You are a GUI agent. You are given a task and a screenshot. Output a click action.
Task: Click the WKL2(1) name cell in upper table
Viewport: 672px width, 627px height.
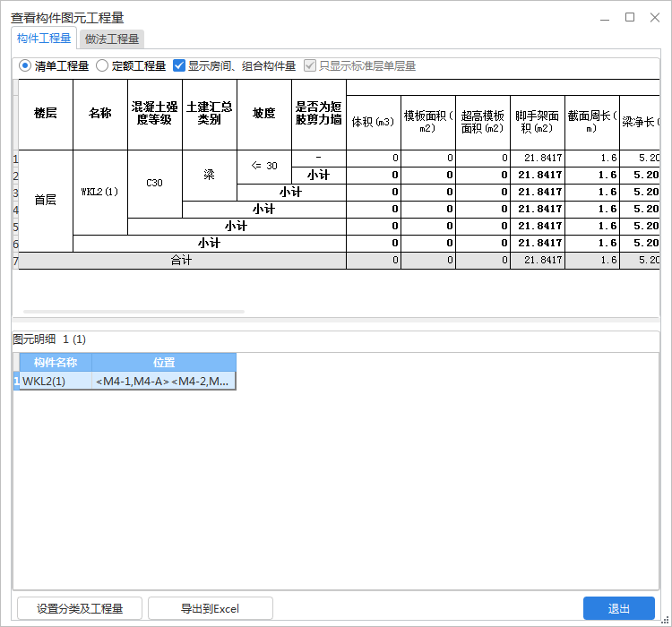[x=100, y=192]
